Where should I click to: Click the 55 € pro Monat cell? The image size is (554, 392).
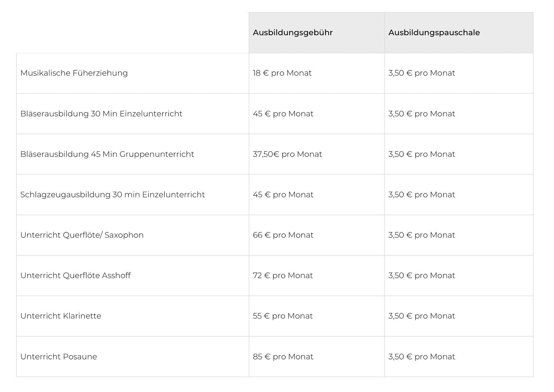click(x=316, y=316)
